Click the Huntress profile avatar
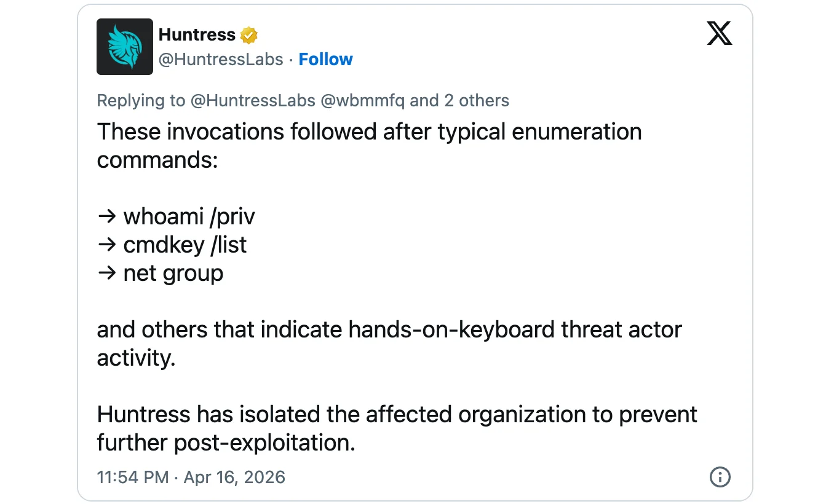This screenshot has width=834, height=504. 124,46
